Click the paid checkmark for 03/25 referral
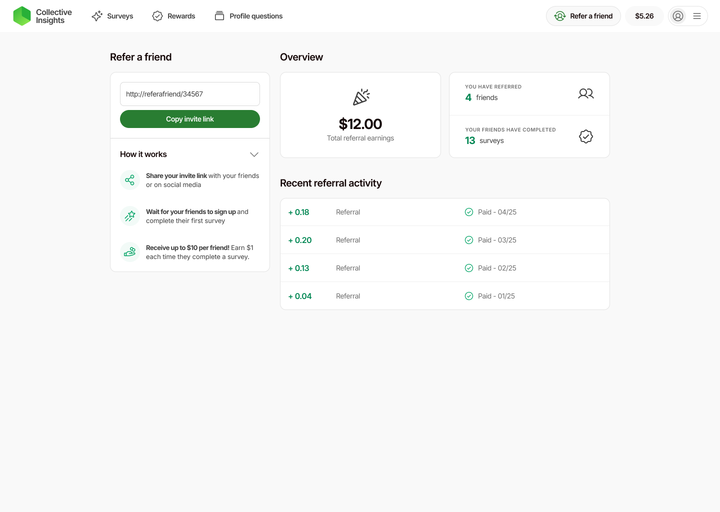720x512 pixels. click(469, 240)
